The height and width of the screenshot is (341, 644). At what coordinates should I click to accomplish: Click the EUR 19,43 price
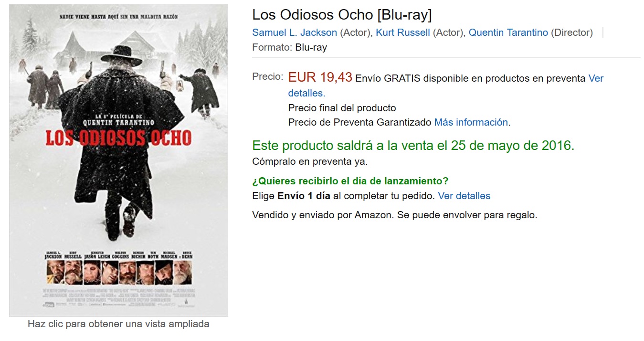coord(320,77)
